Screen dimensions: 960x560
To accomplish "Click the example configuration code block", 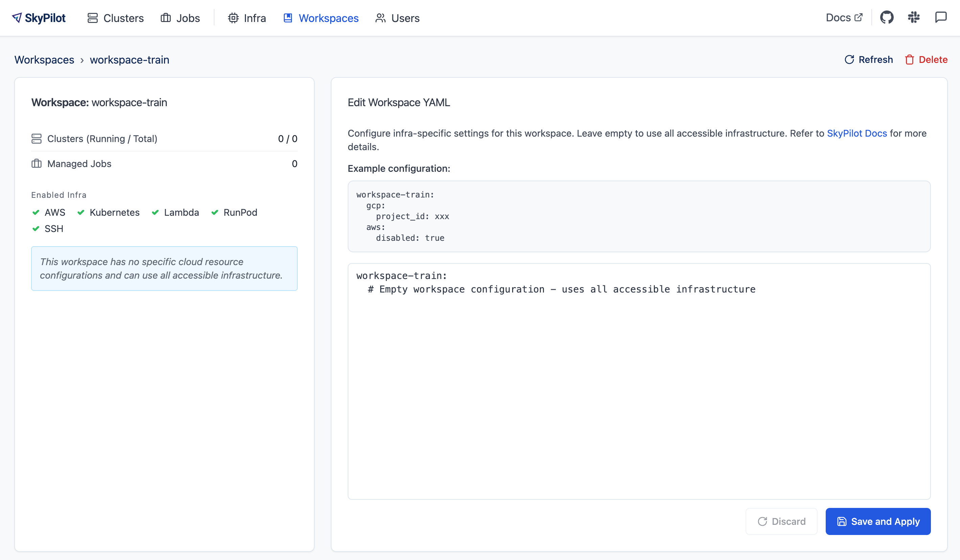I will tap(639, 216).
